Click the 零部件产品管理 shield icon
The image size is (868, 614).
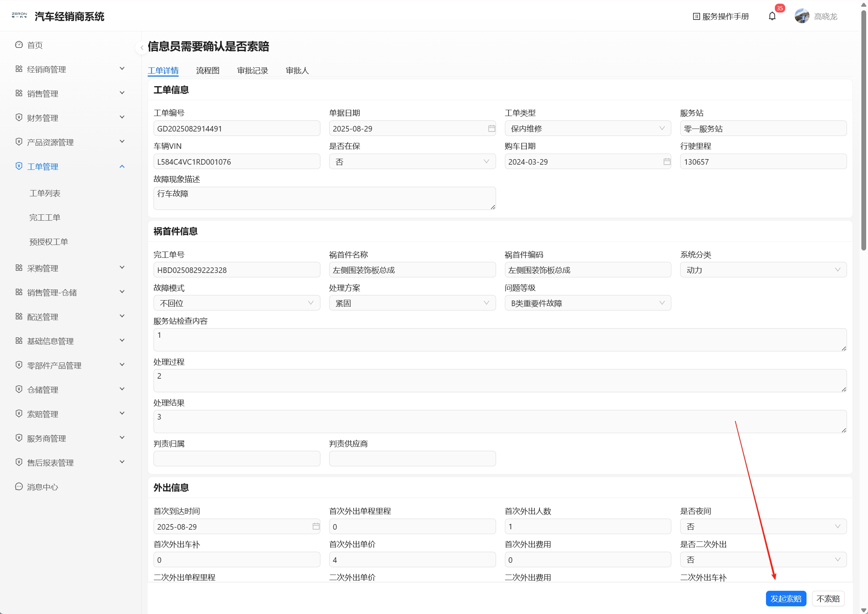click(x=19, y=365)
